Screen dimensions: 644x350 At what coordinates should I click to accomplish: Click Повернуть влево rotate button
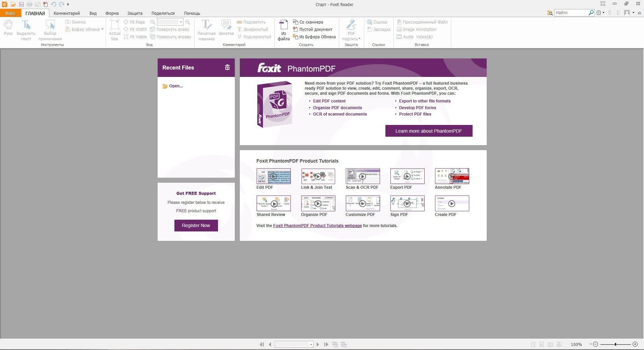[x=170, y=30]
